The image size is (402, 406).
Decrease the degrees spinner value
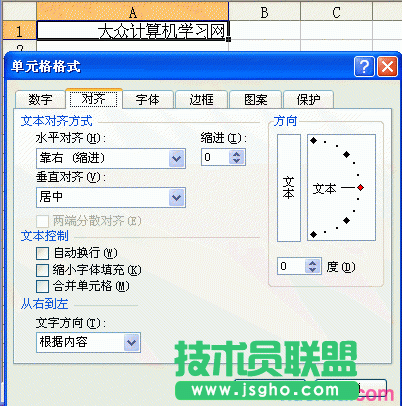click(x=312, y=270)
